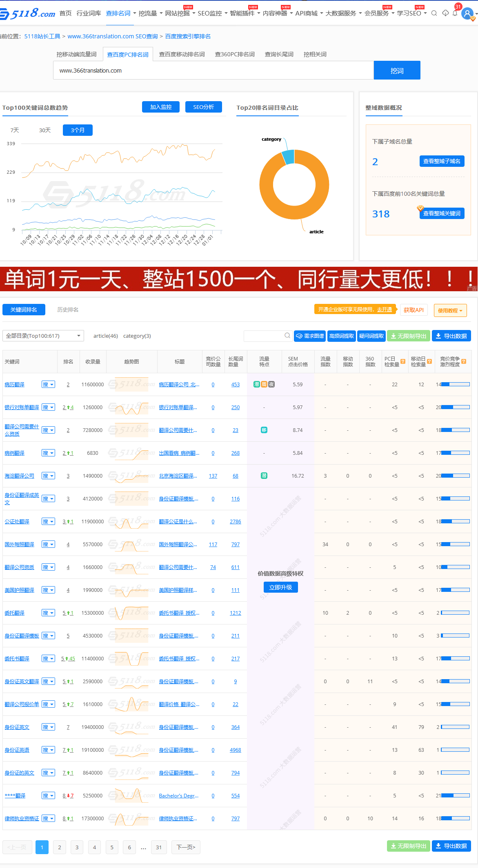Open the 去开通 enterprise link
The image size is (478, 868).
point(385,310)
